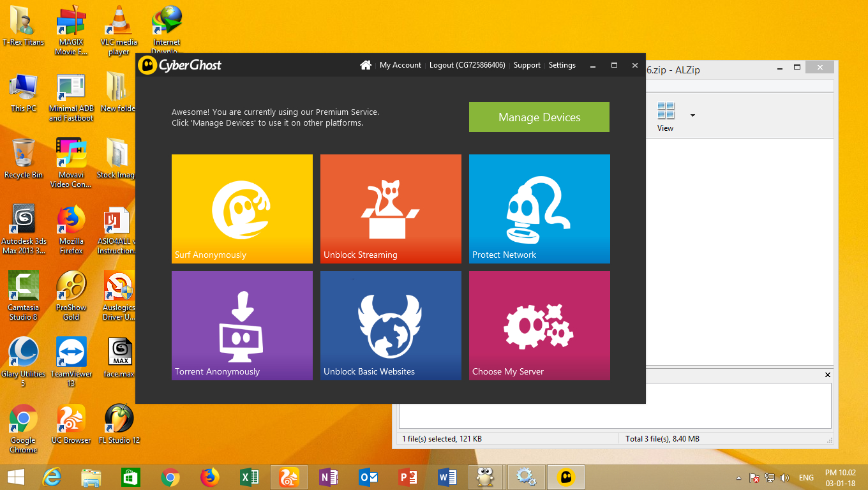Select the Unblock Basic Websites tile
The height and width of the screenshot is (490, 868).
pos(391,325)
